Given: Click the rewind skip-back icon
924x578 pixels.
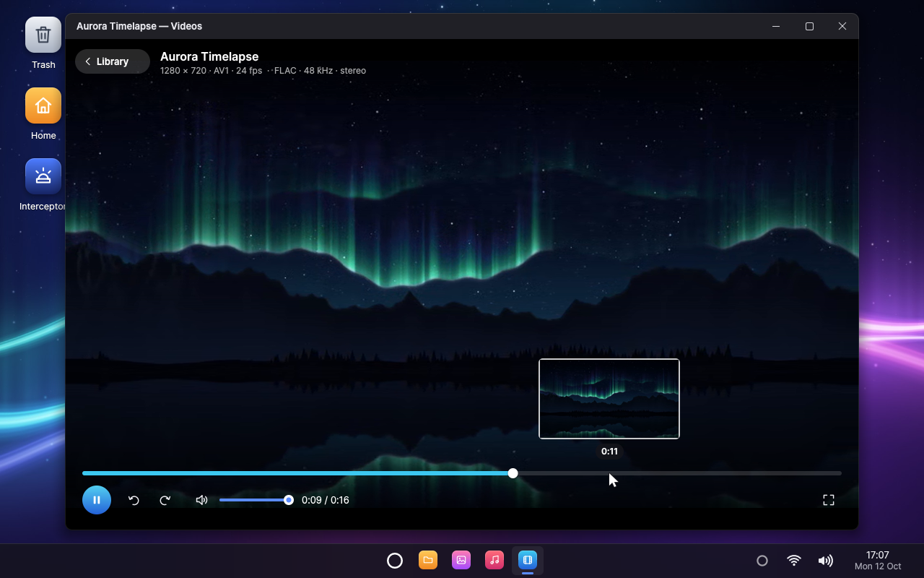Looking at the screenshot, I should point(134,500).
